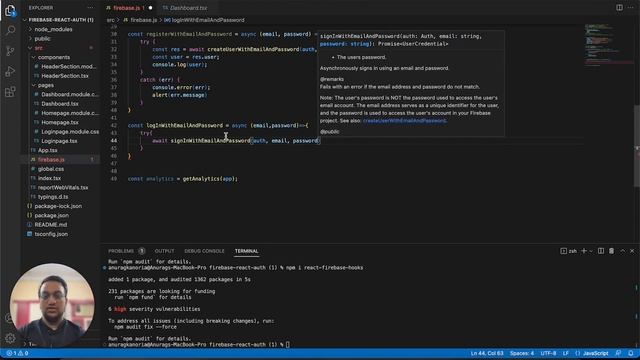The width and height of the screenshot is (640, 360).
Task: Open editor more actions menu
Action: point(631,7)
